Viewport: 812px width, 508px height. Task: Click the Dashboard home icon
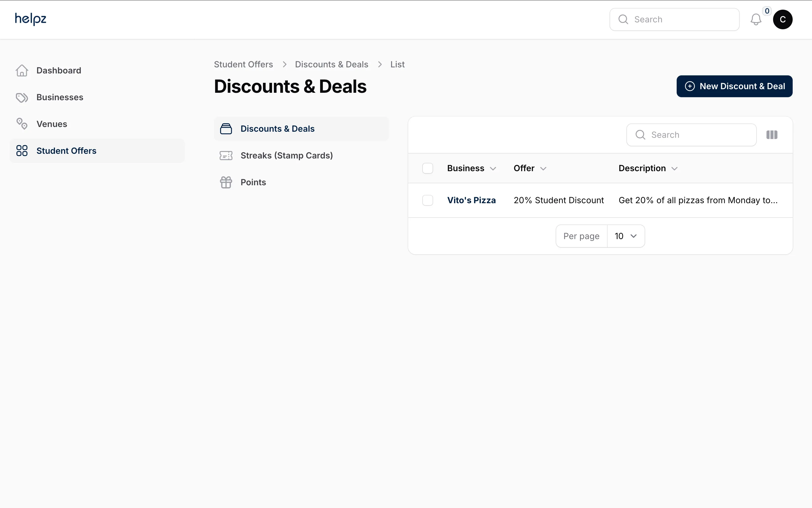[x=22, y=71]
